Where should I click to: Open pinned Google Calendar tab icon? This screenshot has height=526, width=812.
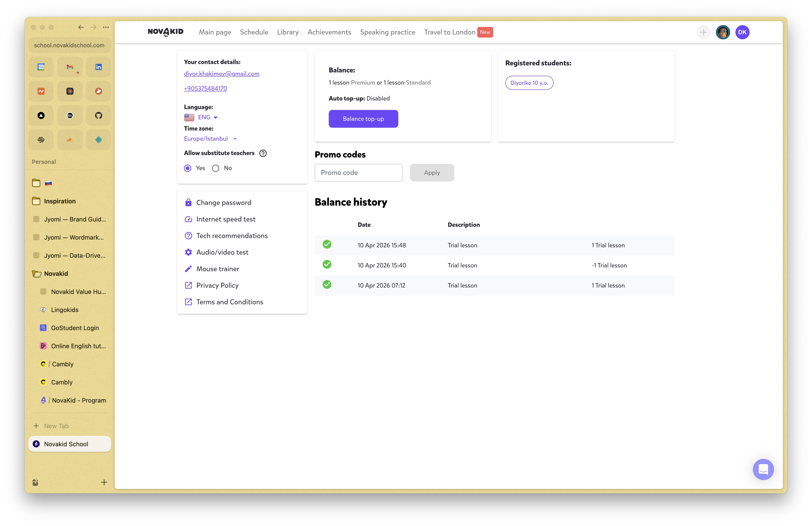[x=41, y=67]
